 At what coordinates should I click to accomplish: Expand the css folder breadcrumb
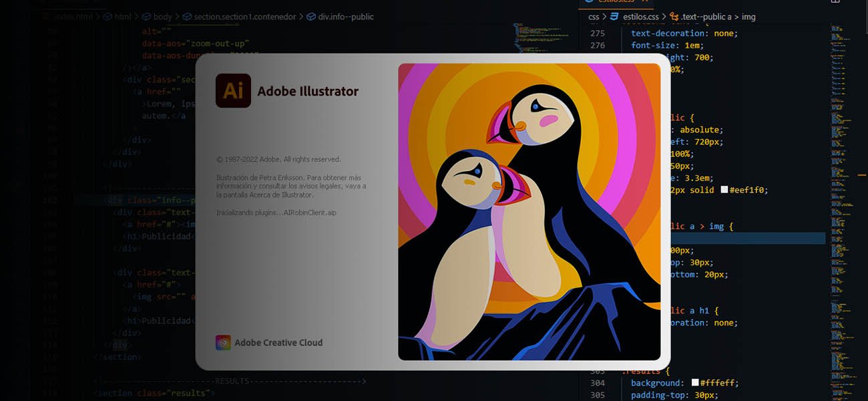(594, 17)
